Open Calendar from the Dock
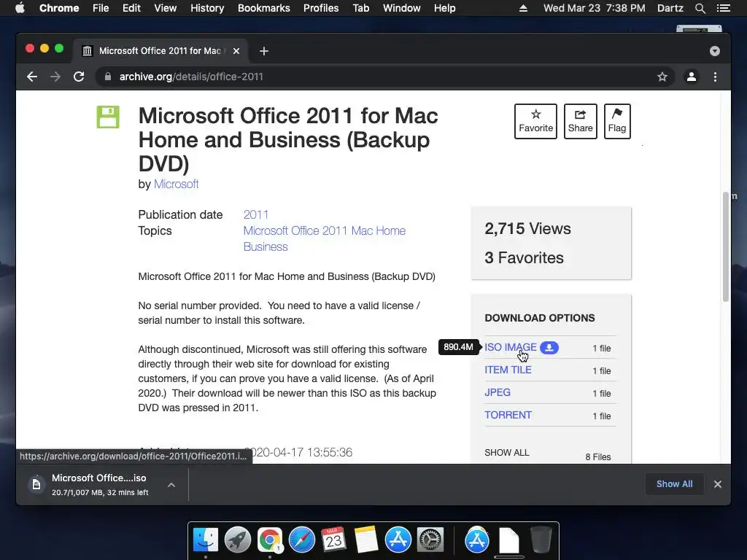Screen dimensions: 747x560 point(333,540)
